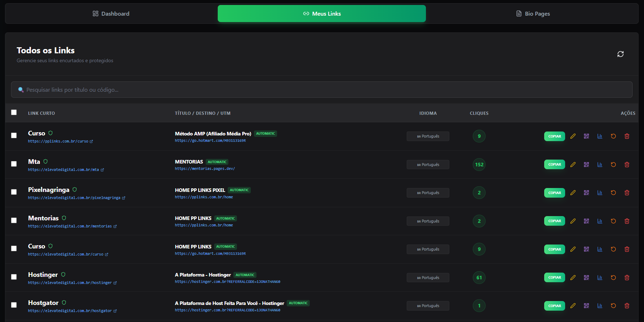644x322 pixels.
Task: Open QR code for the Mta link
Action: tap(586, 165)
